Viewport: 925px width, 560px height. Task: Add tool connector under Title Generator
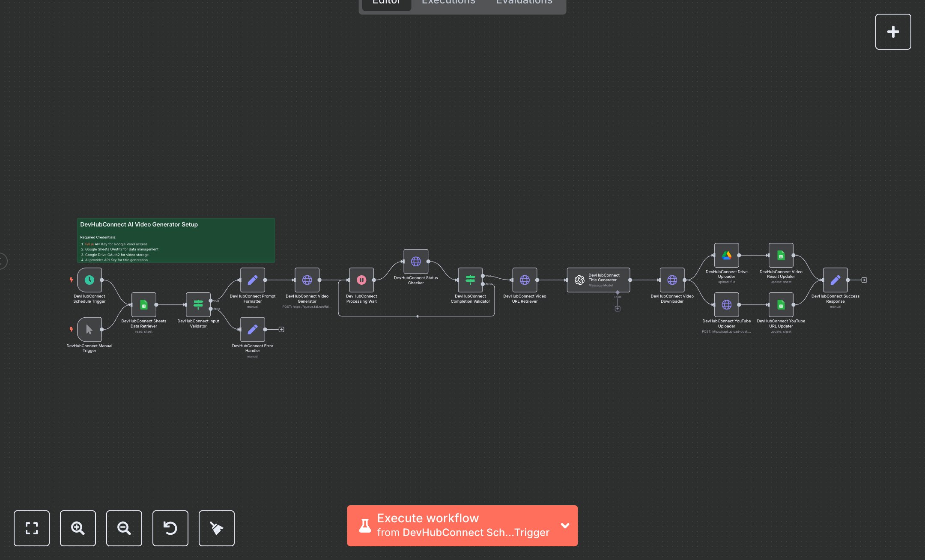[x=617, y=309]
